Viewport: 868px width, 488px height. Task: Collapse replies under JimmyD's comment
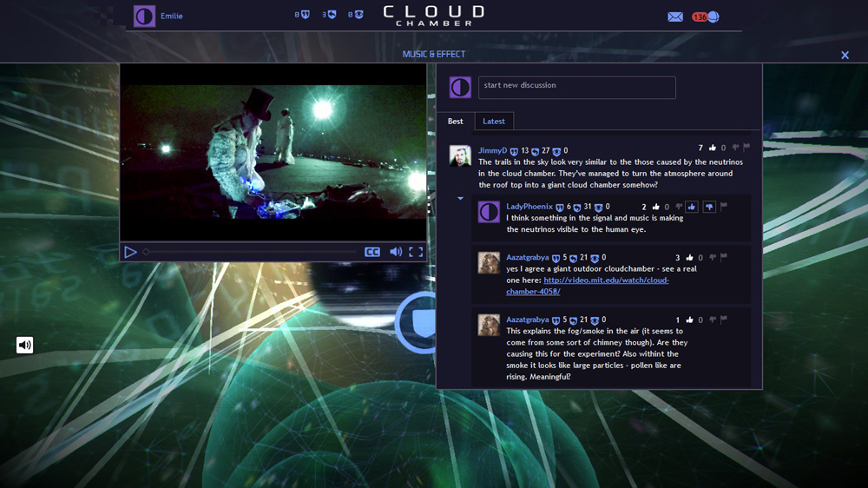point(461,199)
